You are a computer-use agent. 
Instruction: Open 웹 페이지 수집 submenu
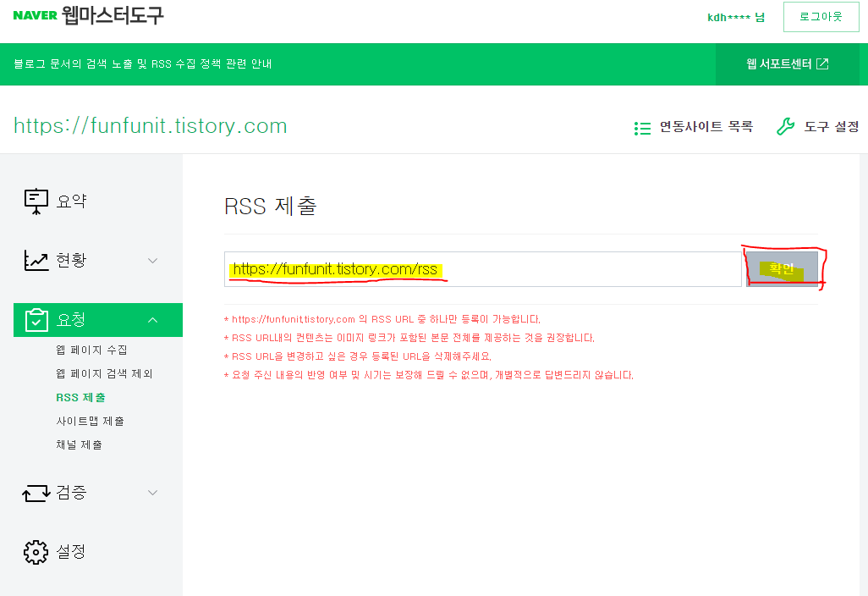(91, 350)
